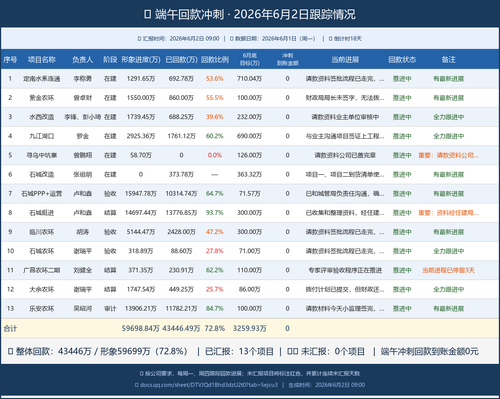Click the 710.04万 June target value
The width and height of the screenshot is (500, 399).
(x=250, y=79)
